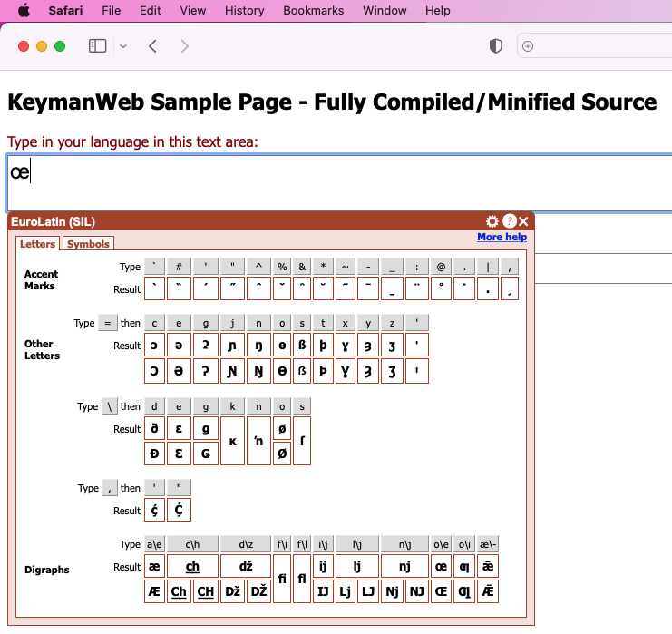The height and width of the screenshot is (634, 672).
Task: Insert the ǣ macron digraph
Action: (x=488, y=566)
